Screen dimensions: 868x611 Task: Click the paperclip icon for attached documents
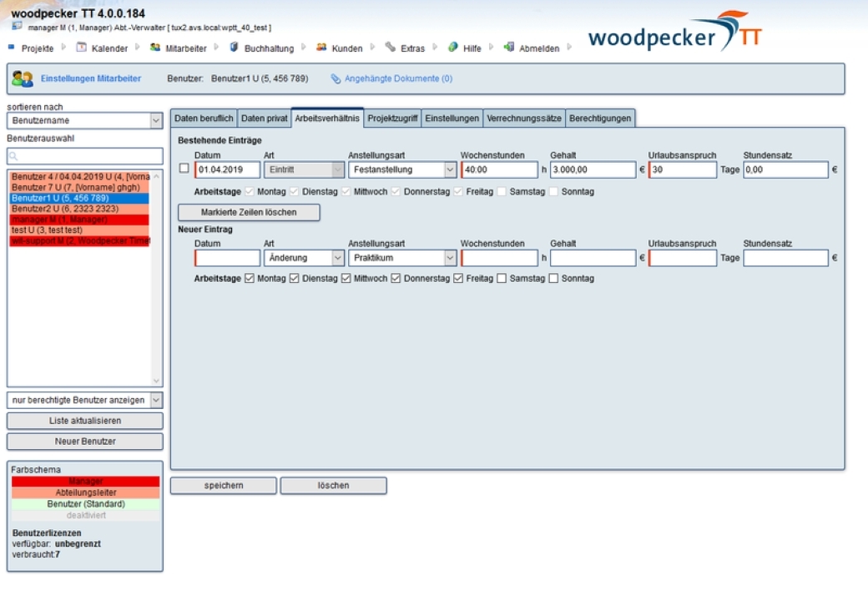coord(336,78)
